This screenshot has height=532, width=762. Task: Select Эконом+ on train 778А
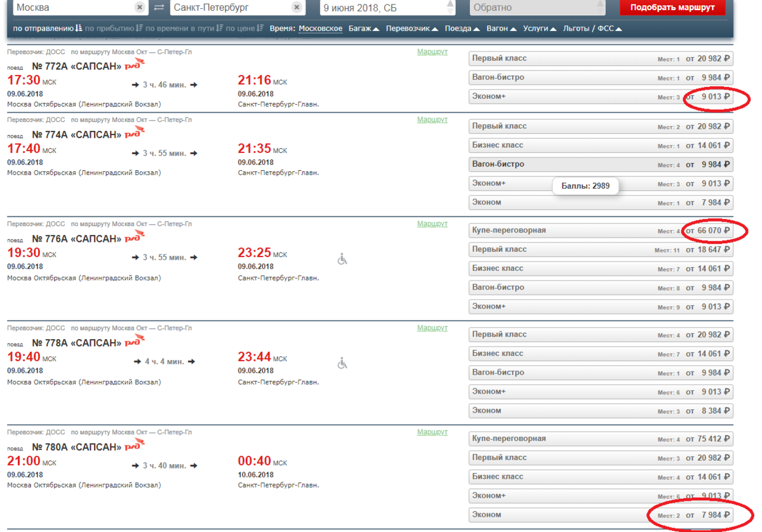(x=601, y=392)
